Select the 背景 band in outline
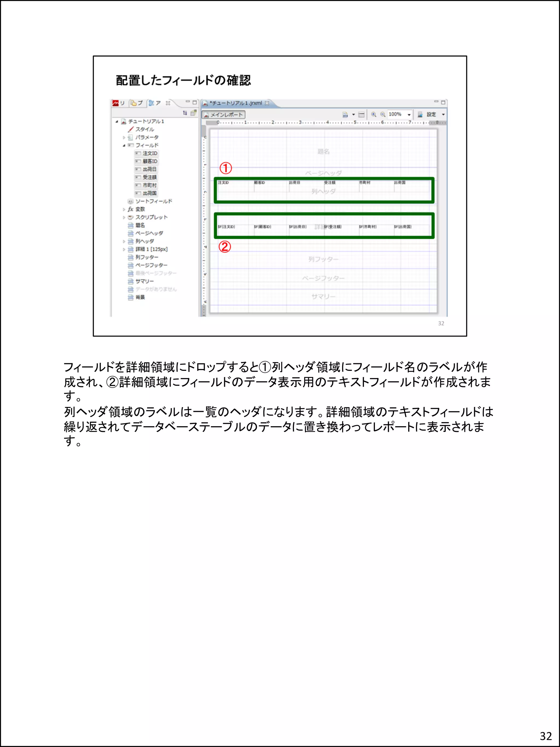560x747 pixels. 140,298
